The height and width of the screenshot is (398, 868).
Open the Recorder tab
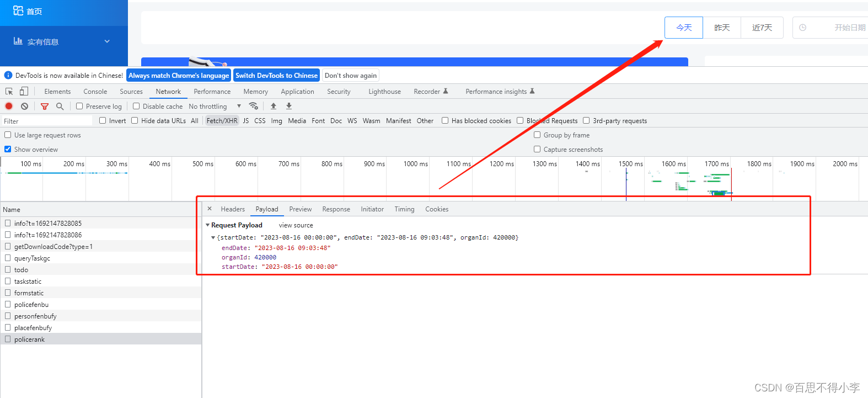(x=431, y=92)
